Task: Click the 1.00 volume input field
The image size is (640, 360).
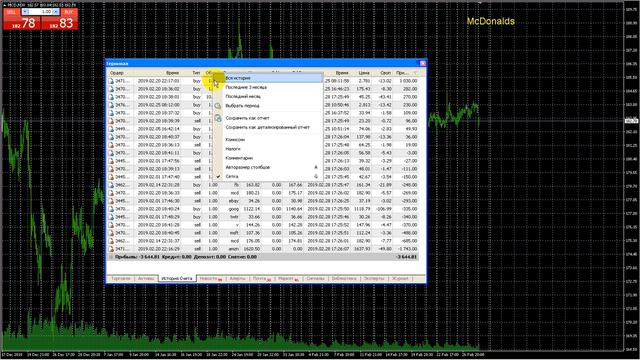Action: click(x=40, y=12)
